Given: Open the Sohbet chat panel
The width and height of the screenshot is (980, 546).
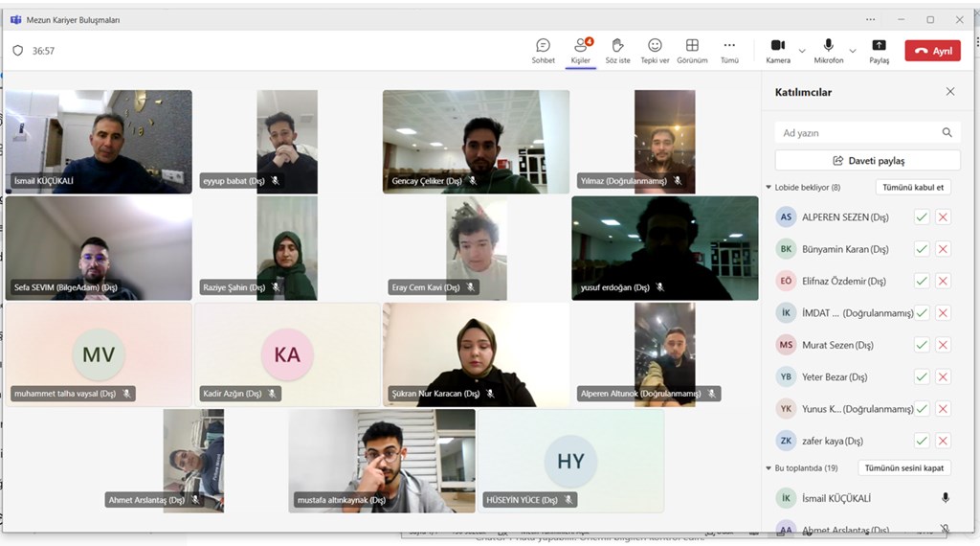Looking at the screenshot, I should click(x=543, y=46).
